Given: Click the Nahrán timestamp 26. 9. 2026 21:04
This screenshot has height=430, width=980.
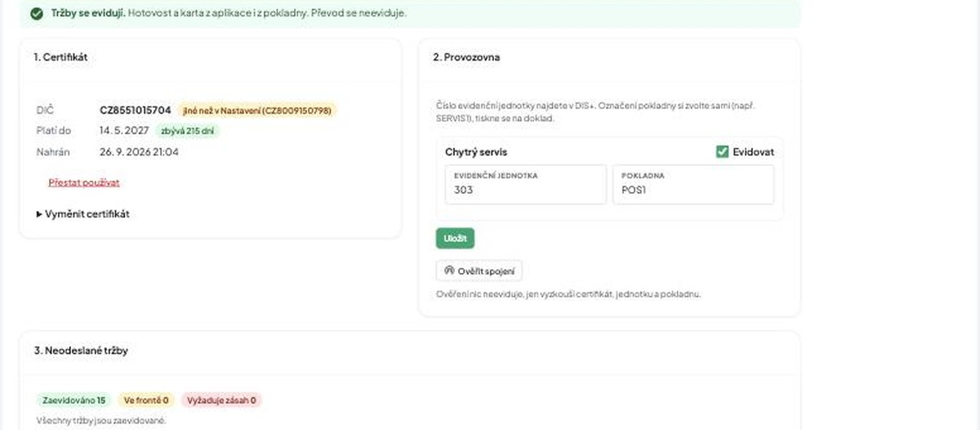Looking at the screenshot, I should point(139,152).
